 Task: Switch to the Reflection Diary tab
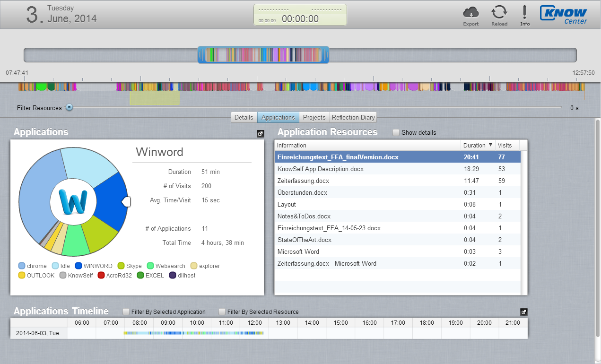[353, 117]
